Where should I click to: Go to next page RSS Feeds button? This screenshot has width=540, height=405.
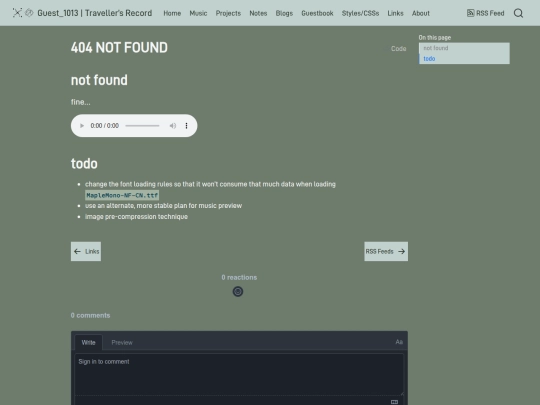(386, 251)
